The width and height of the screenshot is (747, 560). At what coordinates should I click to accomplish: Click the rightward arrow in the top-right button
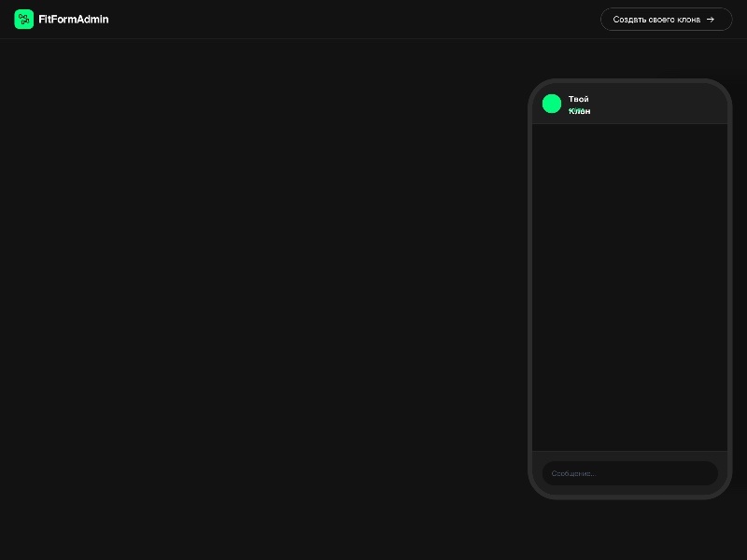[x=711, y=19]
